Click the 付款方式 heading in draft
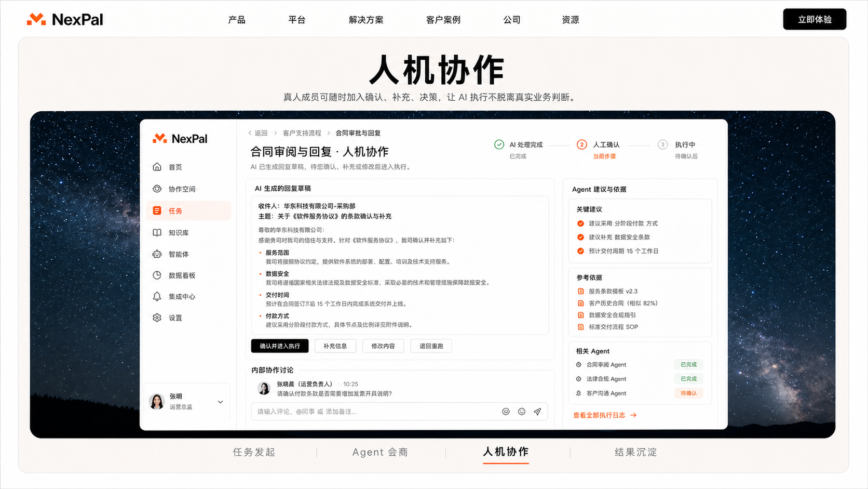This screenshot has height=489, width=868. click(x=277, y=316)
